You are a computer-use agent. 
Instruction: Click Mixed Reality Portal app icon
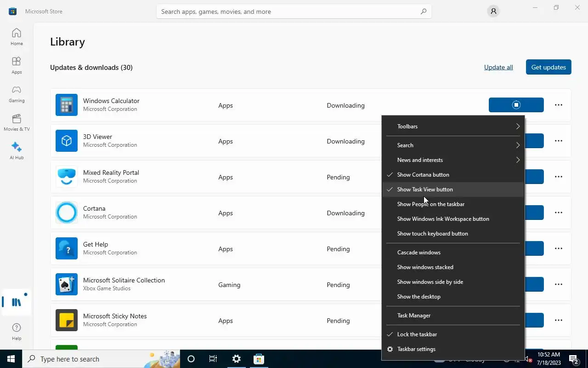(67, 177)
